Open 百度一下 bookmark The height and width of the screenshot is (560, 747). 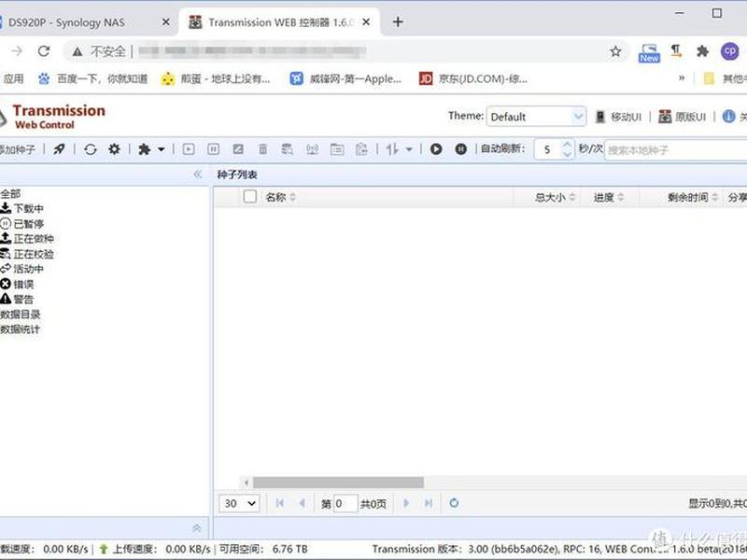92,78
